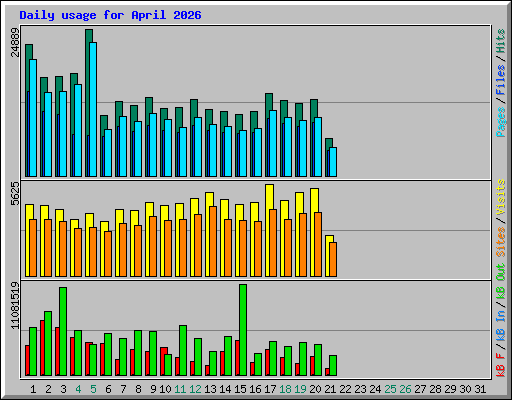Viewport: 512px width, 400px height.
Task: Click day 24 on the x-axis
Action: 375,389
